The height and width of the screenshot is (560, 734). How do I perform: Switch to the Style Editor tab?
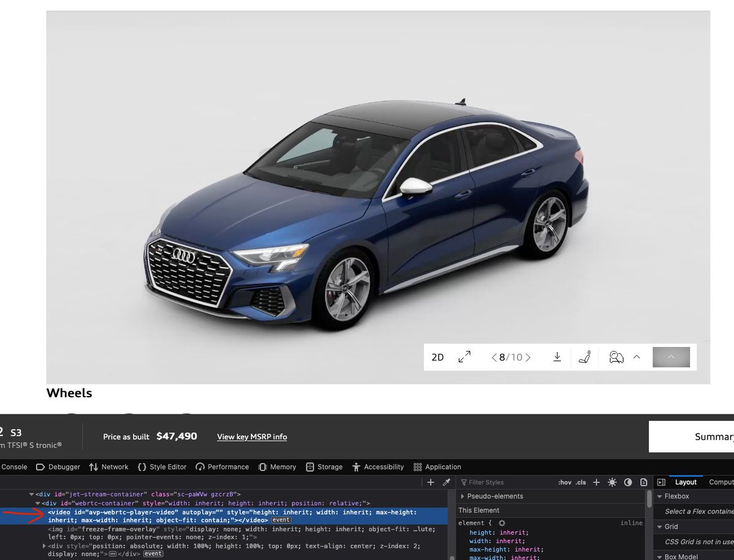(x=162, y=466)
